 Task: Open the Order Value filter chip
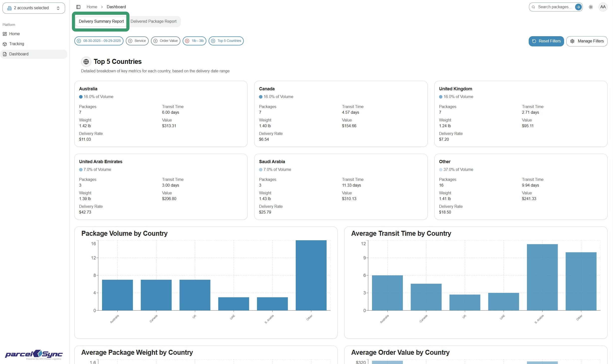coord(166,41)
